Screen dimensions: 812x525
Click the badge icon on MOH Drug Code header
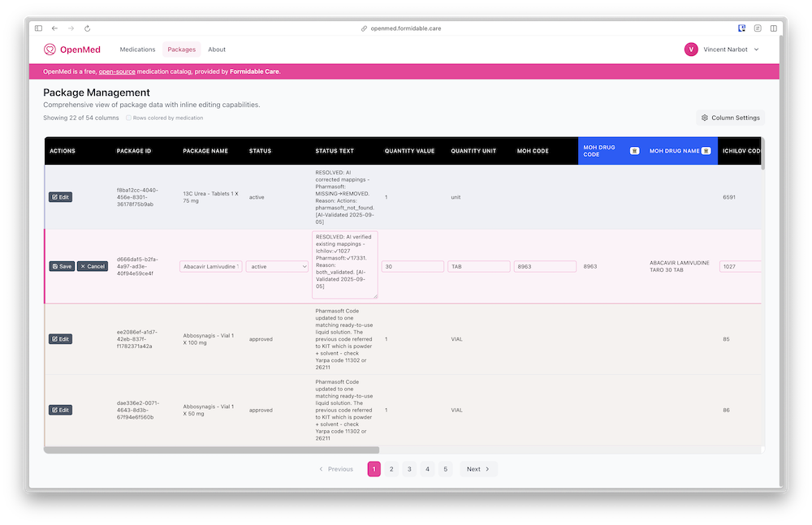point(633,151)
